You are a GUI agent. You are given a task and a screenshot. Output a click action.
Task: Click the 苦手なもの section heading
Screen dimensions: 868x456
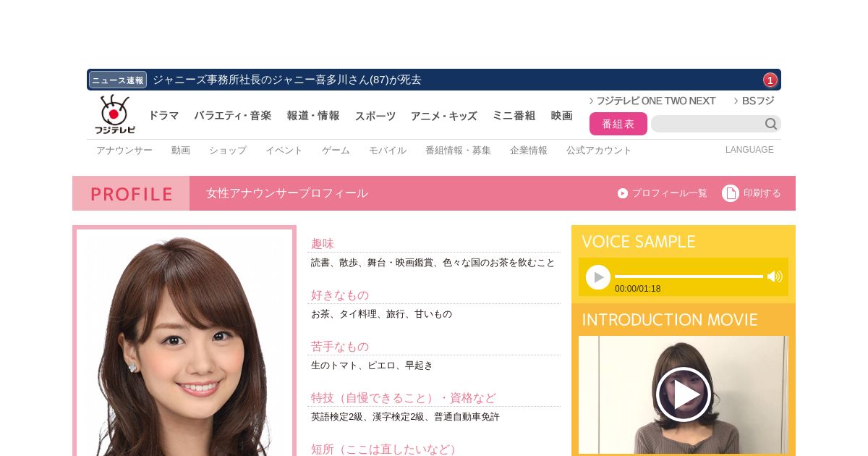click(x=340, y=347)
